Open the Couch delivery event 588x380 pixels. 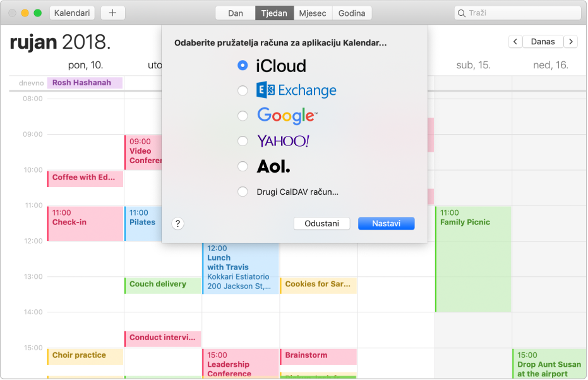point(163,286)
